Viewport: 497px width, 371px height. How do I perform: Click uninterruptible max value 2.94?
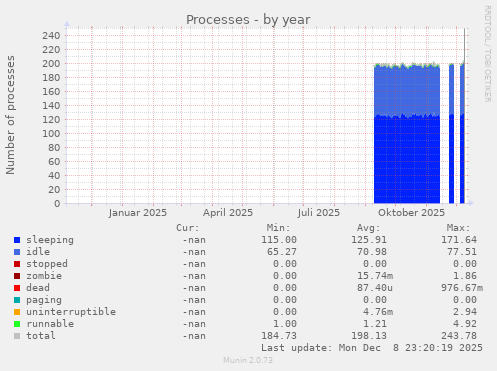[x=465, y=312]
